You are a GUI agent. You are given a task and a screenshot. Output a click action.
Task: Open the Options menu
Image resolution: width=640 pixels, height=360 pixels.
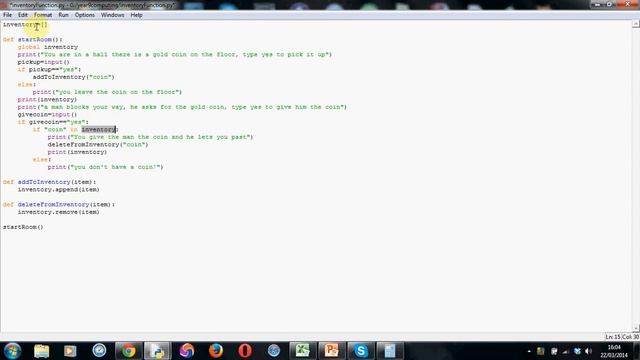(x=84, y=15)
